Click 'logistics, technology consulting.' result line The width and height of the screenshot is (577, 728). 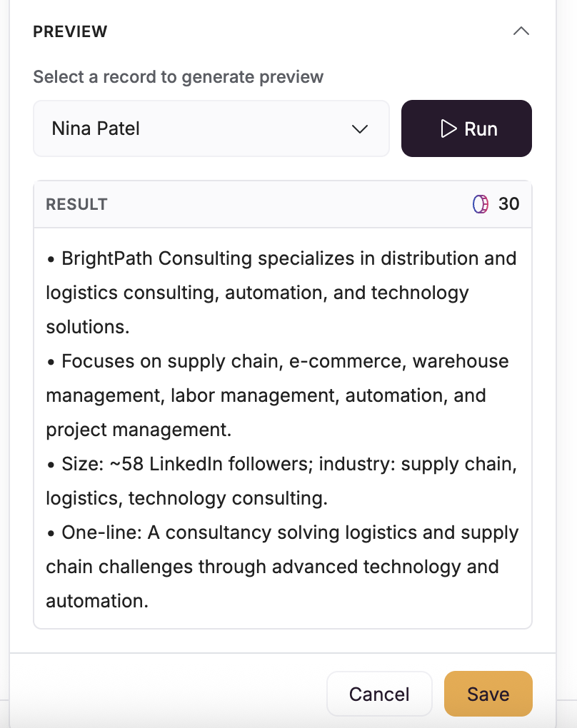pyautogui.click(x=186, y=498)
